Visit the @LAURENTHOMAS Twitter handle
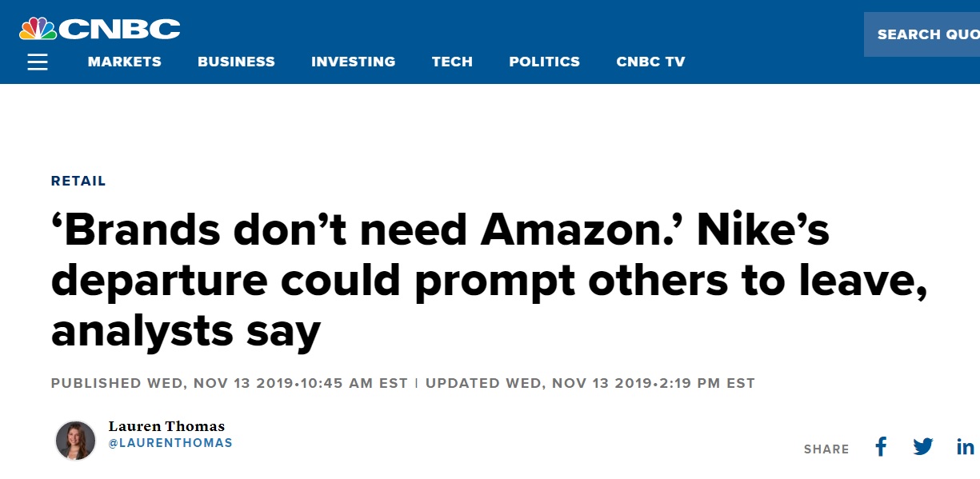The width and height of the screenshot is (980, 479). (170, 443)
